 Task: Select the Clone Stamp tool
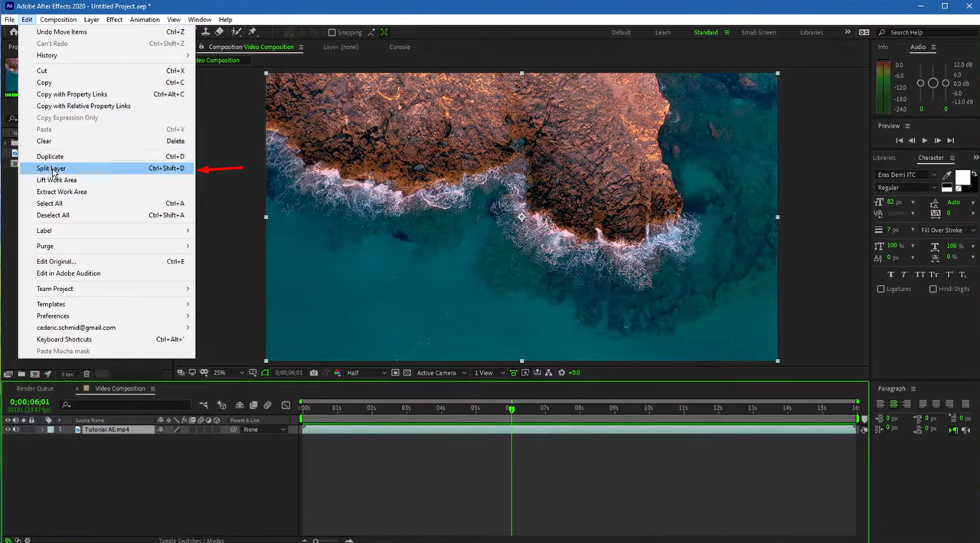pyautogui.click(x=206, y=32)
